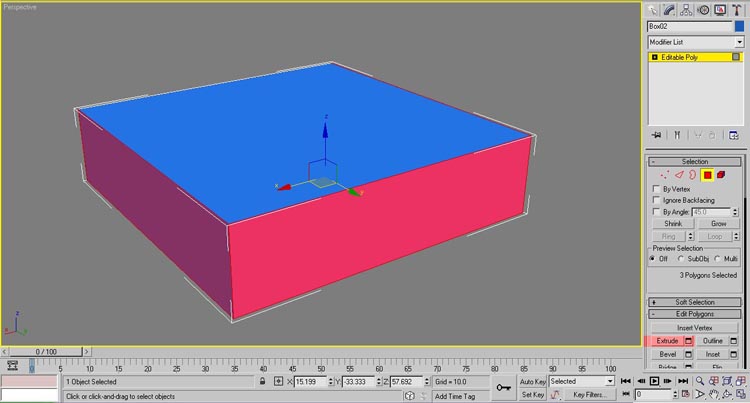Select Edge sub-object level icon

[677, 175]
